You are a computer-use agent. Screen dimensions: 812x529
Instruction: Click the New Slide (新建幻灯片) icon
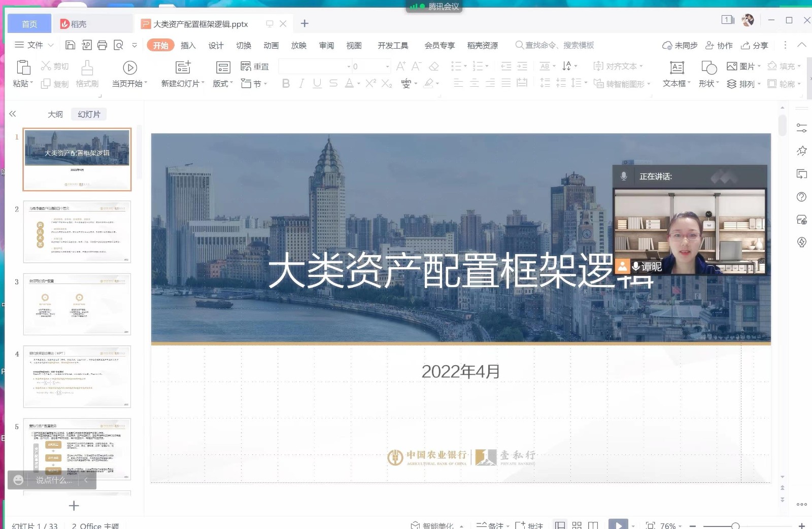point(183,67)
